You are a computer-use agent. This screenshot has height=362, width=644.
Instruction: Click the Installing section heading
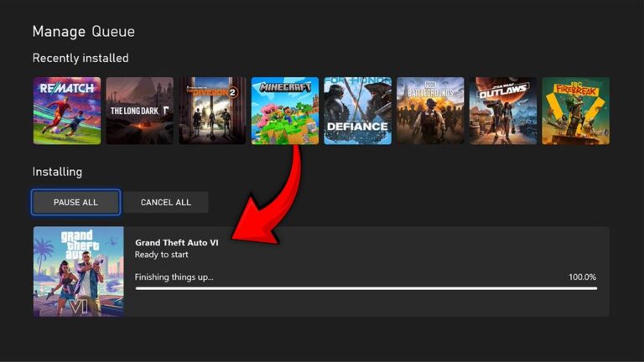(57, 172)
